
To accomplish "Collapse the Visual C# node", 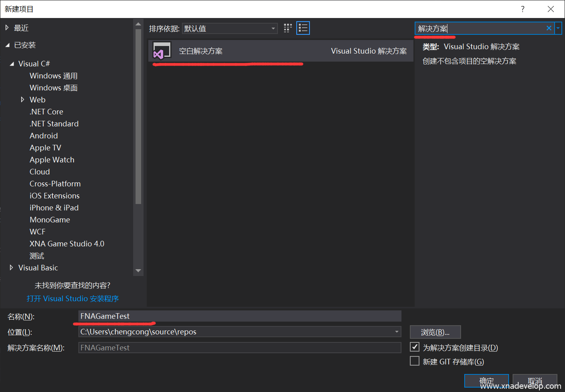I will 11,63.
